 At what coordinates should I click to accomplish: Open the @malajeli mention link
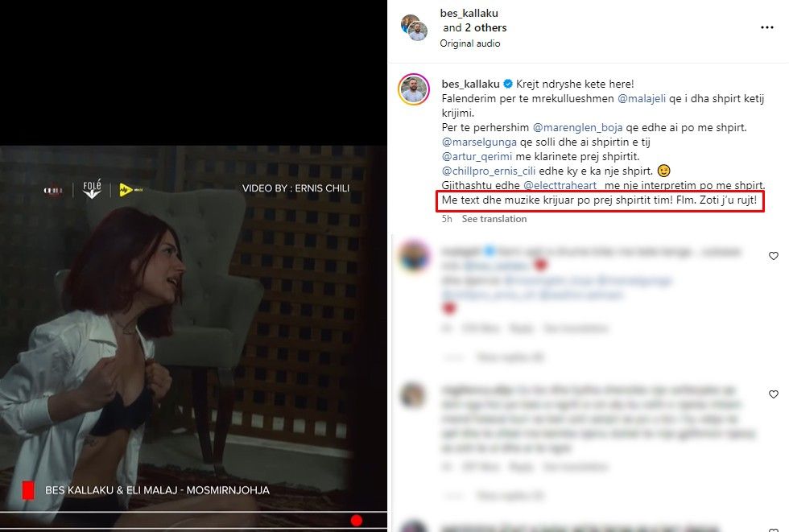(x=642, y=98)
